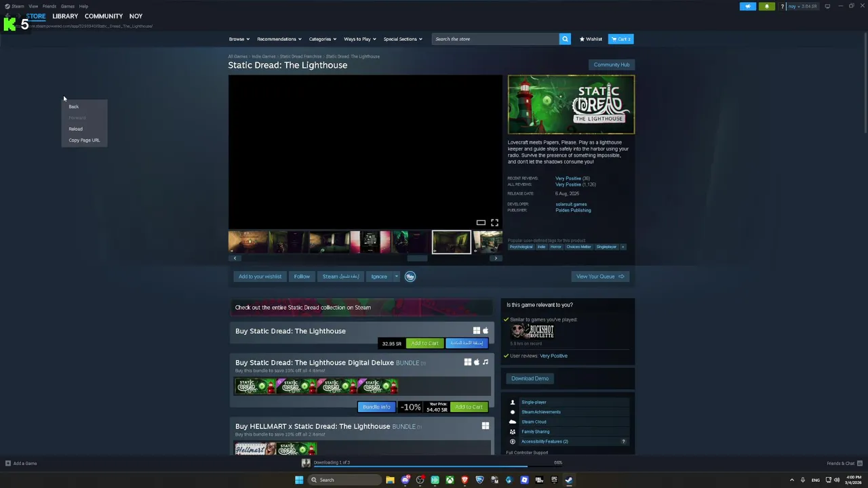Open the Categories dropdown
Viewport: 868px width, 488px height.
pos(323,39)
